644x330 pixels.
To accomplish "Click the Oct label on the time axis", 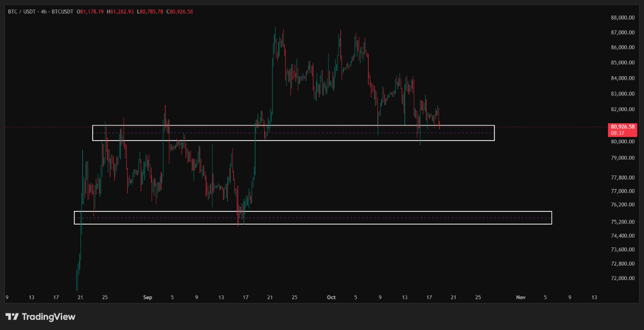I will (x=331, y=297).
